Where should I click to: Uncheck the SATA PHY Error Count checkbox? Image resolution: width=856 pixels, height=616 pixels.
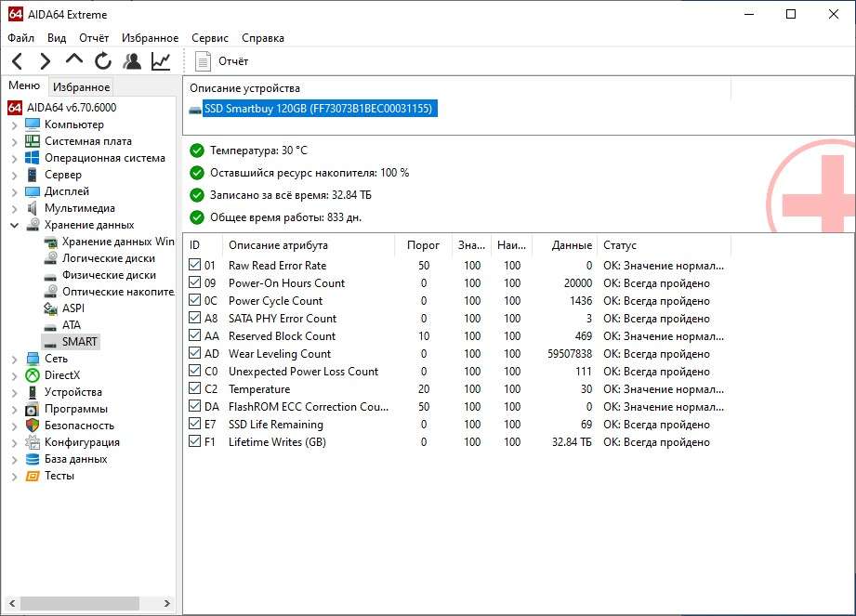(194, 318)
